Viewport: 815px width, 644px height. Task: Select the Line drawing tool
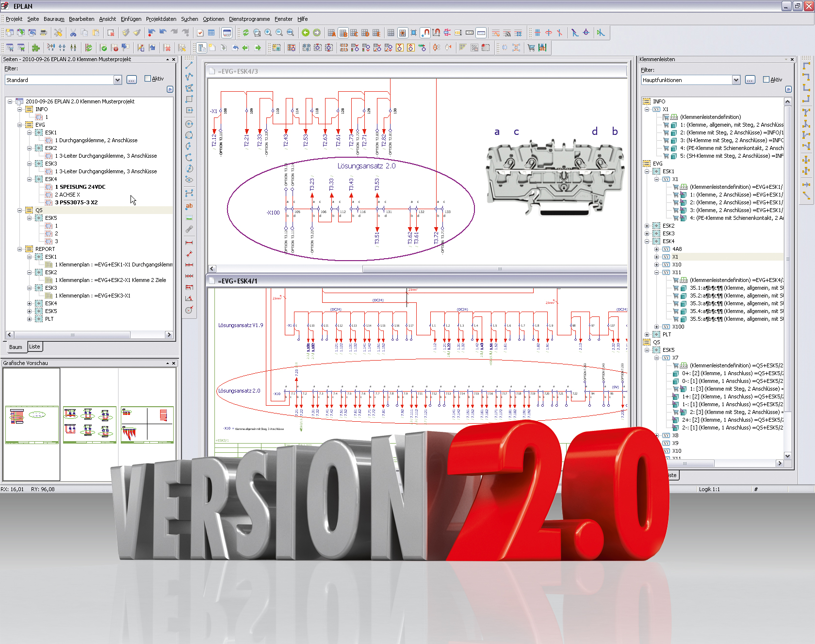pos(189,65)
